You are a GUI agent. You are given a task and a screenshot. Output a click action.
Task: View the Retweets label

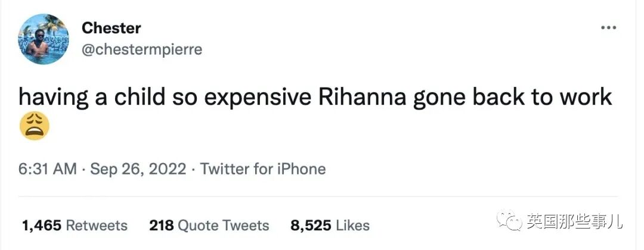click(x=96, y=226)
